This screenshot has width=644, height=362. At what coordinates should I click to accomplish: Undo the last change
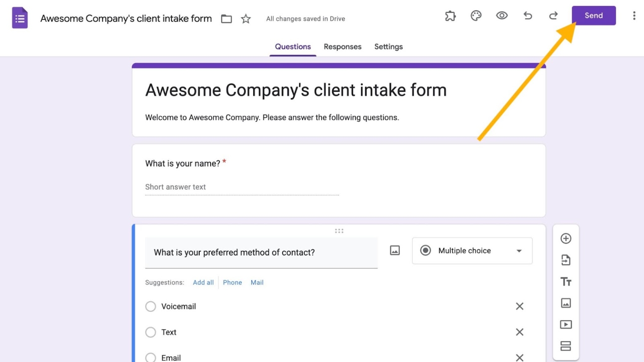(527, 16)
